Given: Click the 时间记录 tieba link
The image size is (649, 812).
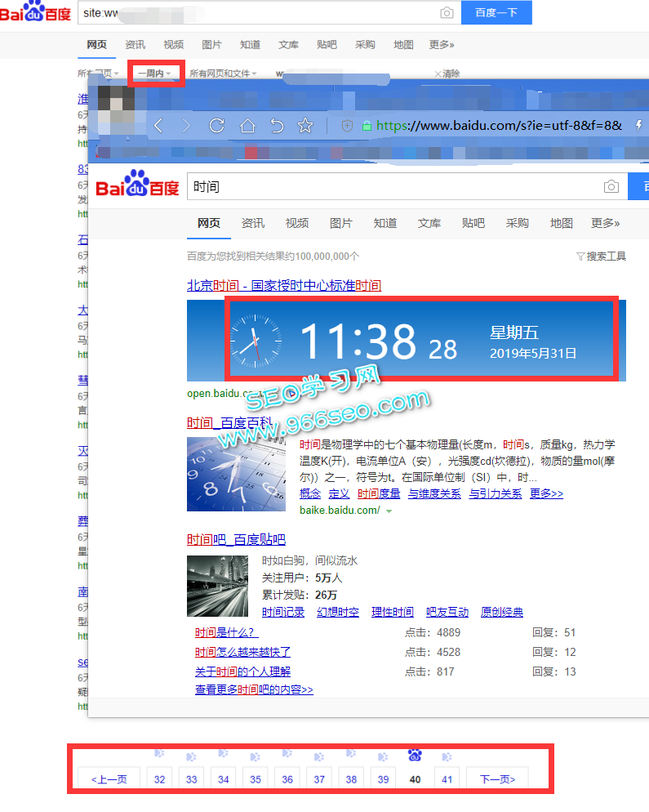Looking at the screenshot, I should click(283, 612).
